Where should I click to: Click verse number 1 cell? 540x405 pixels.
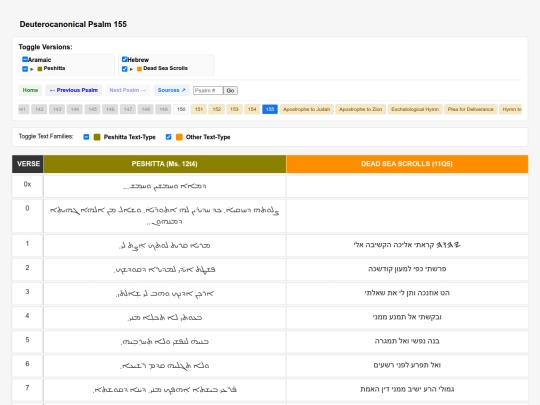pos(28,246)
